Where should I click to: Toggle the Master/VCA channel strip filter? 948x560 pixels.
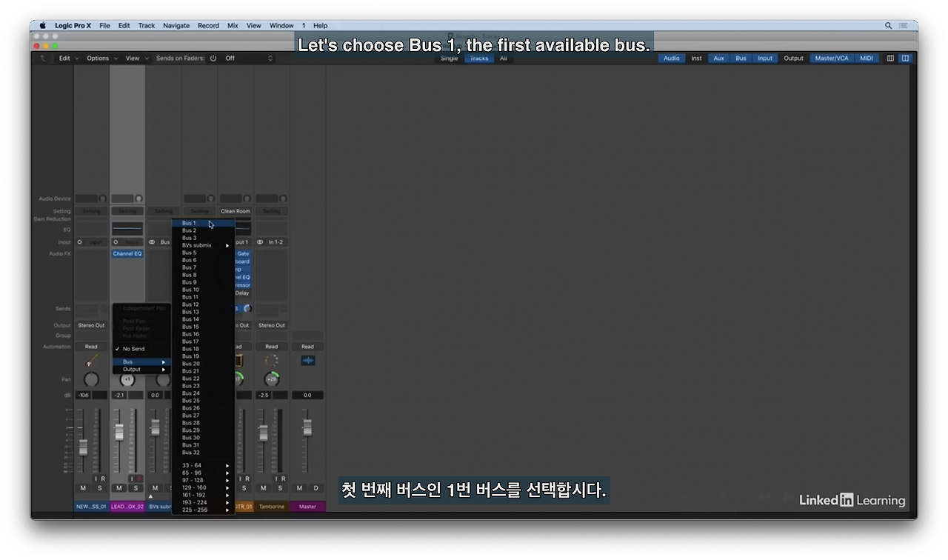[832, 58]
